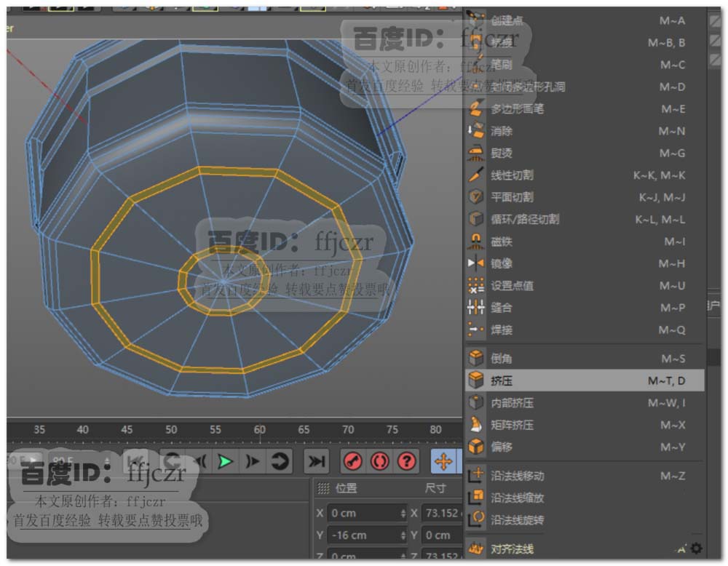Choose 封闭多边形孔洞 close polygon hole
The height and width of the screenshot is (566, 728).
585,87
